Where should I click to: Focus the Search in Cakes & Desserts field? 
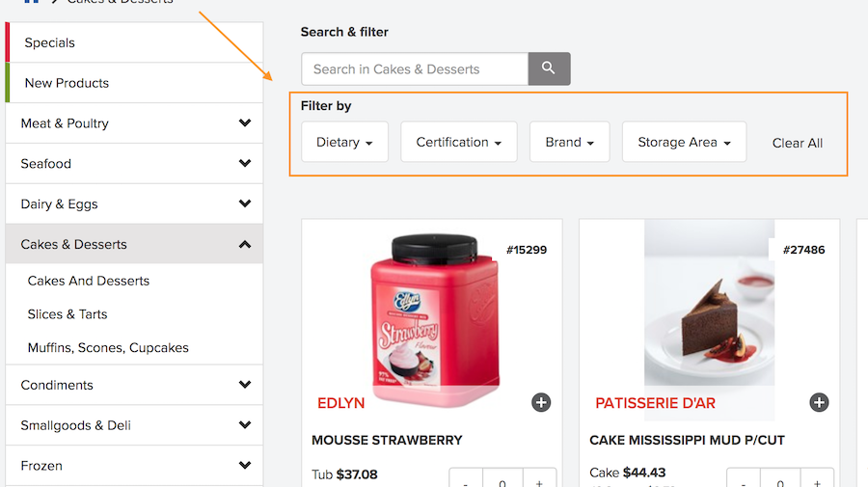pyautogui.click(x=415, y=68)
